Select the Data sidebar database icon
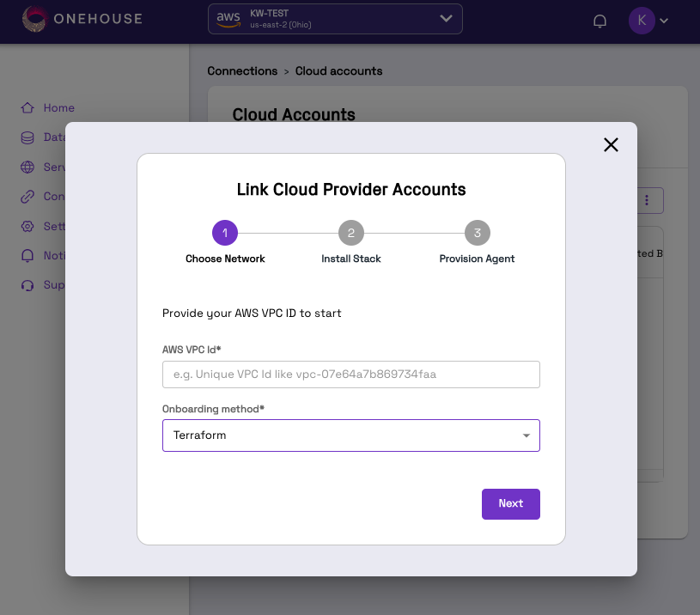 pyautogui.click(x=27, y=137)
